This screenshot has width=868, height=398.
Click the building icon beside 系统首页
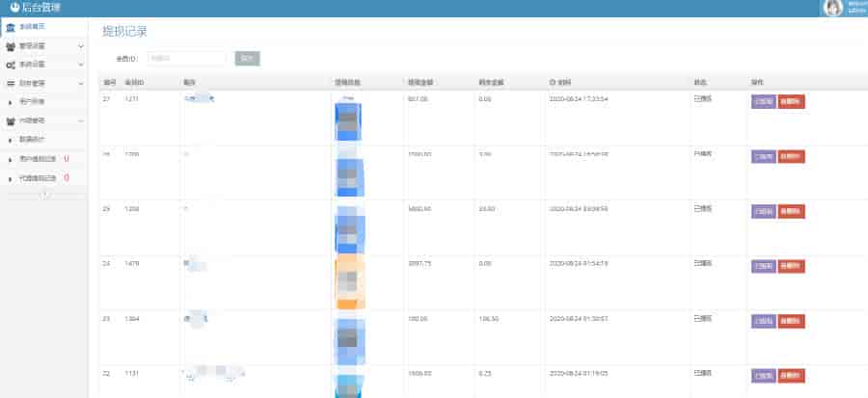click(10, 27)
